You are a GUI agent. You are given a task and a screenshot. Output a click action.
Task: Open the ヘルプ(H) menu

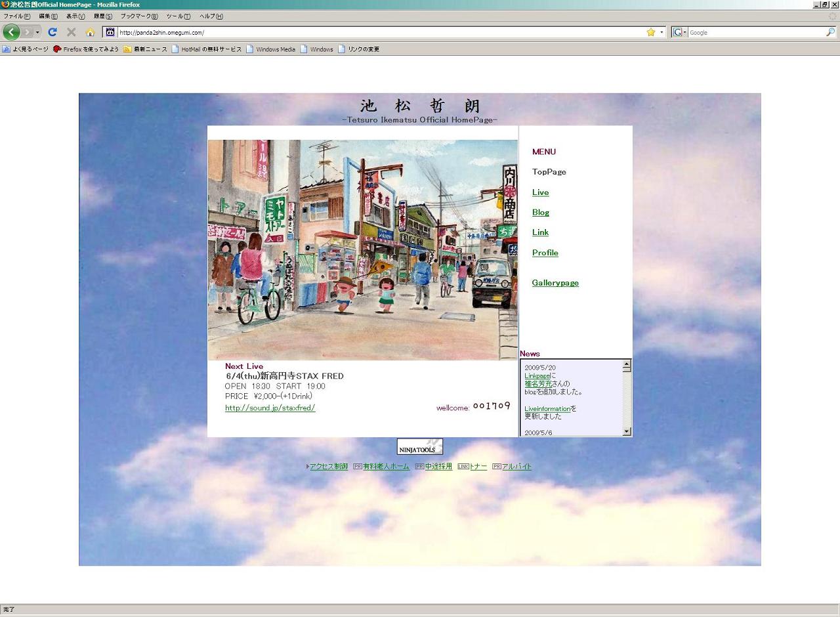[x=211, y=16]
